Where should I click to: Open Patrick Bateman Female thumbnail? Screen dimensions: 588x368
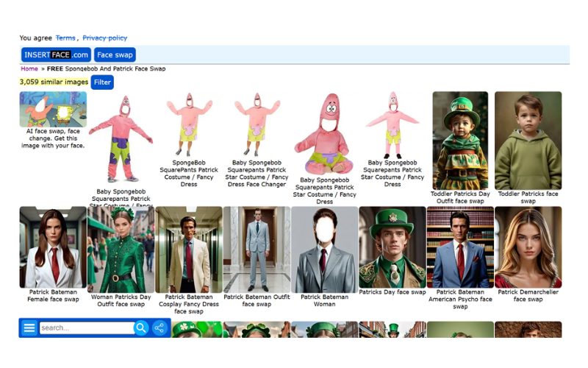(x=53, y=247)
